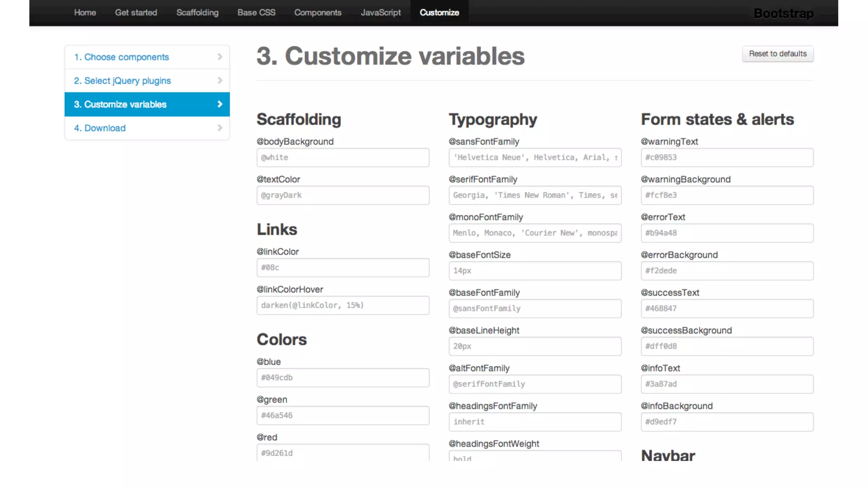This screenshot has height=488, width=868.
Task: Click chevron icon beside Customize variables
Action: pyautogui.click(x=220, y=104)
